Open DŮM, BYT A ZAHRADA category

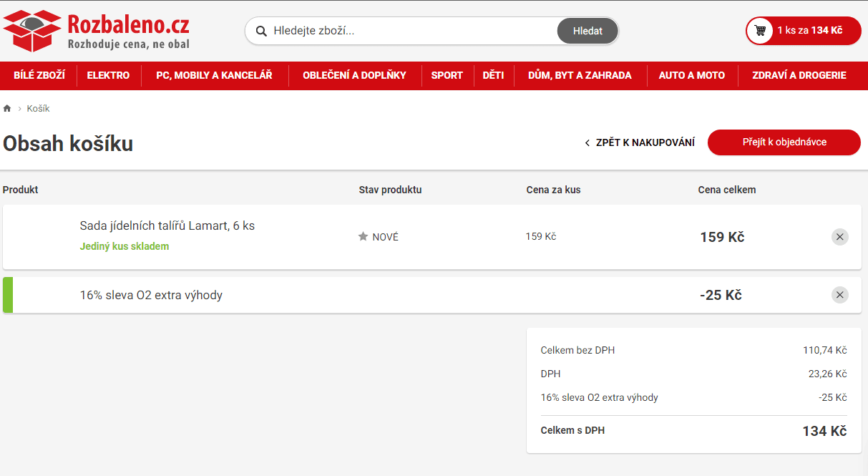coord(580,75)
